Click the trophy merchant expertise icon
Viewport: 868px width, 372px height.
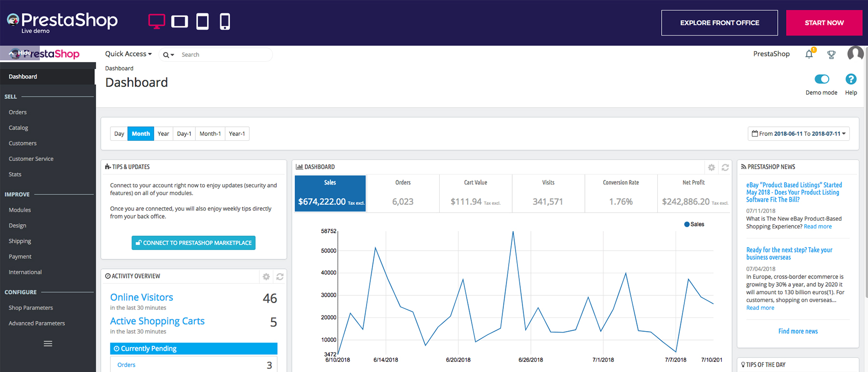[831, 54]
